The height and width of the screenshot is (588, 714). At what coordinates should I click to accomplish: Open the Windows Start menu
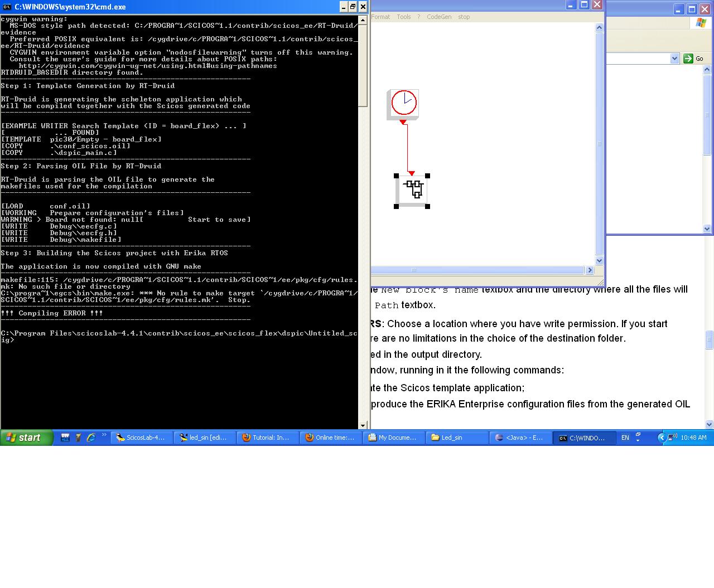tap(27, 438)
